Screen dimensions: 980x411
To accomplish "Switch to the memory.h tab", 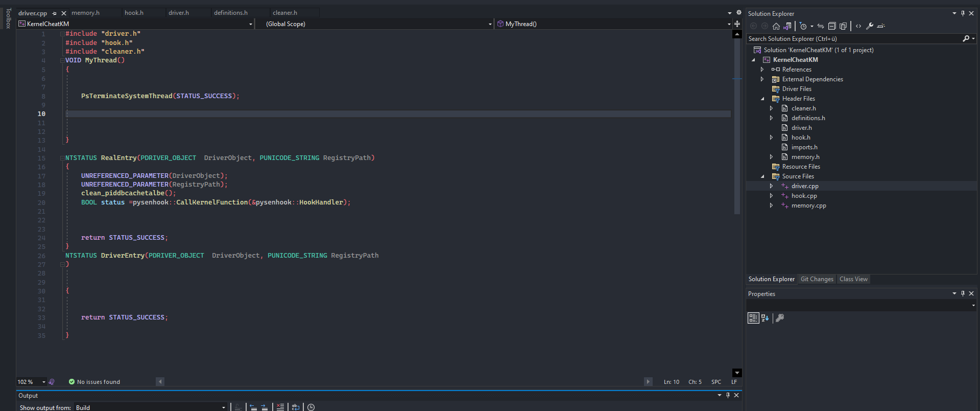I will (86, 13).
